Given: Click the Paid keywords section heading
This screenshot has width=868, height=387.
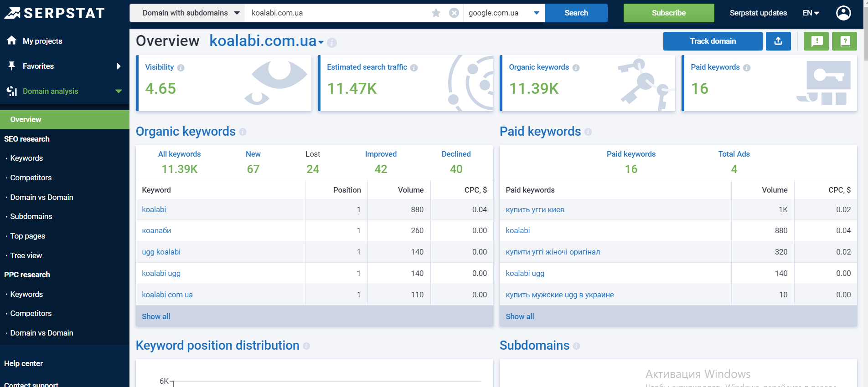Looking at the screenshot, I should [540, 132].
